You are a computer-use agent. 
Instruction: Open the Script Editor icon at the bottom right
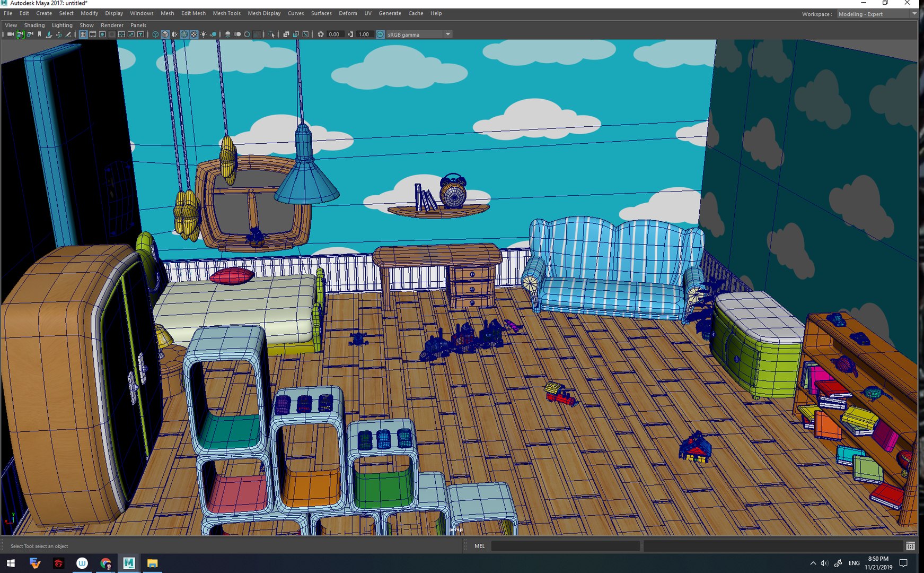[x=910, y=546]
